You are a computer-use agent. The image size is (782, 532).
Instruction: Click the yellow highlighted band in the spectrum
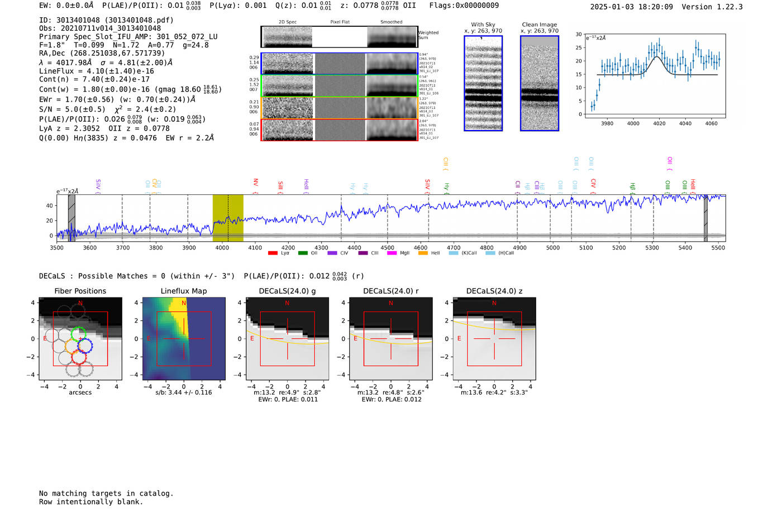click(x=228, y=218)
